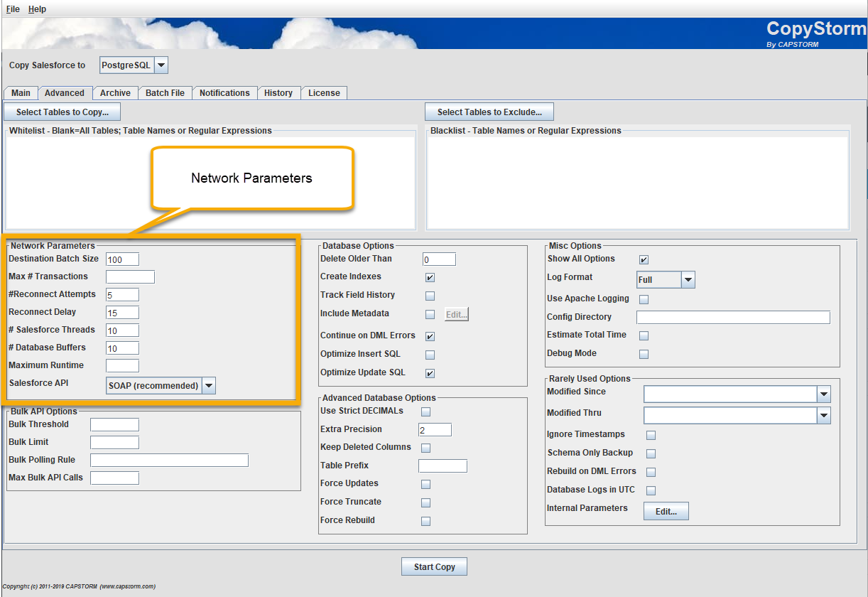Click Select Tables to Copy button
This screenshot has height=597, width=868.
(63, 112)
